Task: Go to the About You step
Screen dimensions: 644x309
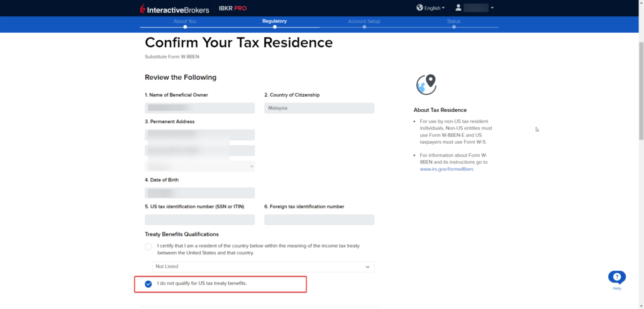Action: click(185, 22)
